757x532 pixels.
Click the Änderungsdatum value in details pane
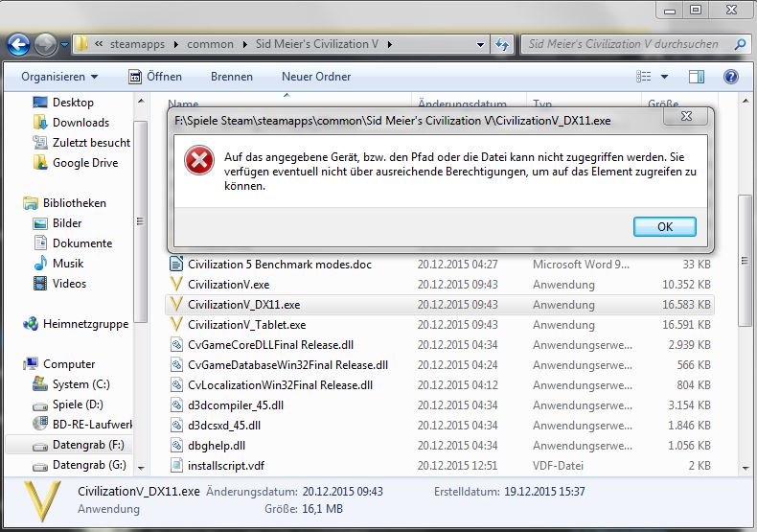point(342,492)
